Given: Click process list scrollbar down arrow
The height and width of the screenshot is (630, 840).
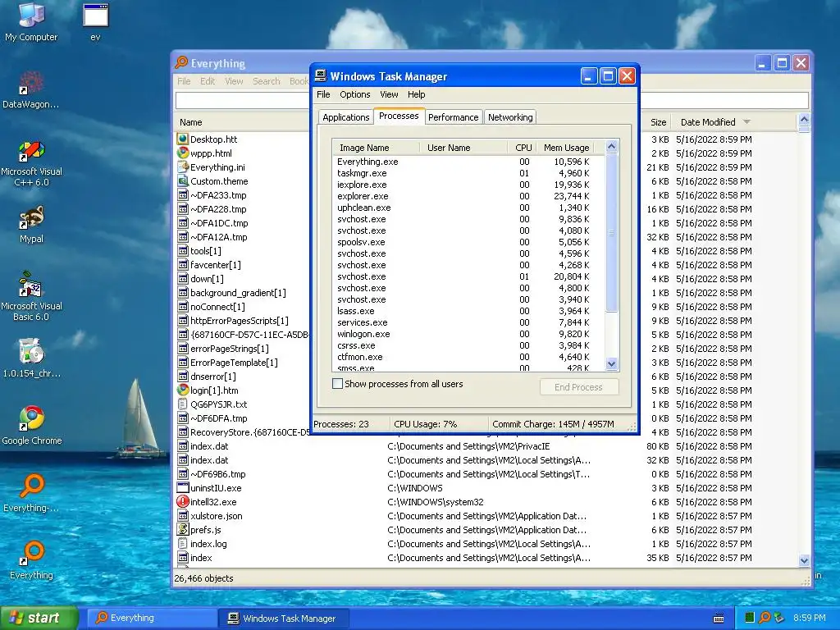Looking at the screenshot, I should (612, 363).
